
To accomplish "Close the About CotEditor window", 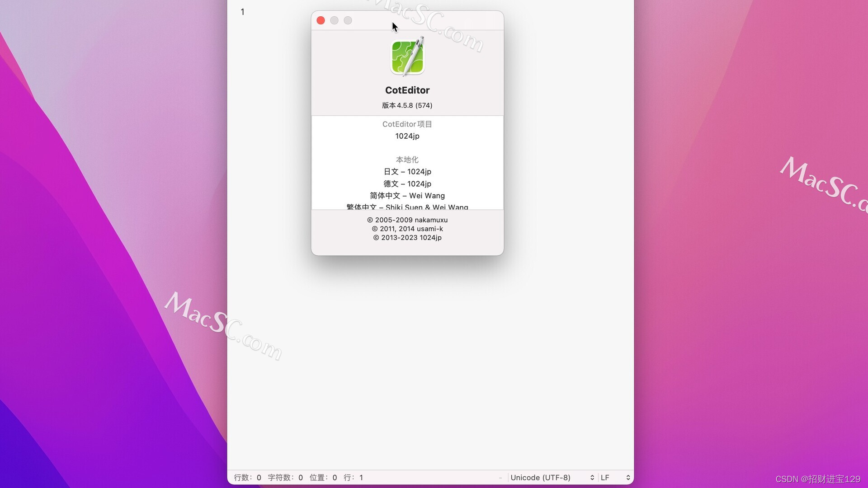I will click(321, 20).
